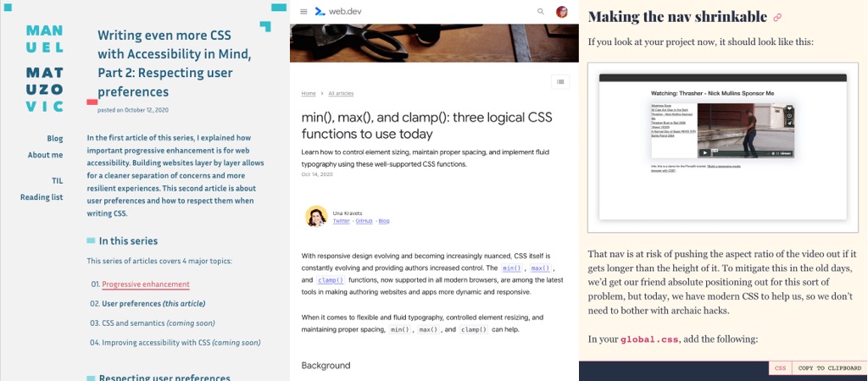Open the TIL navigation item
Viewport: 868px width, 381px height.
(57, 180)
